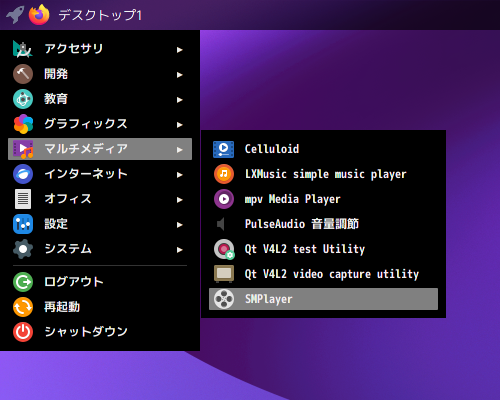Click the 教育 category icon
This screenshot has width=500, height=400.
[23, 99]
